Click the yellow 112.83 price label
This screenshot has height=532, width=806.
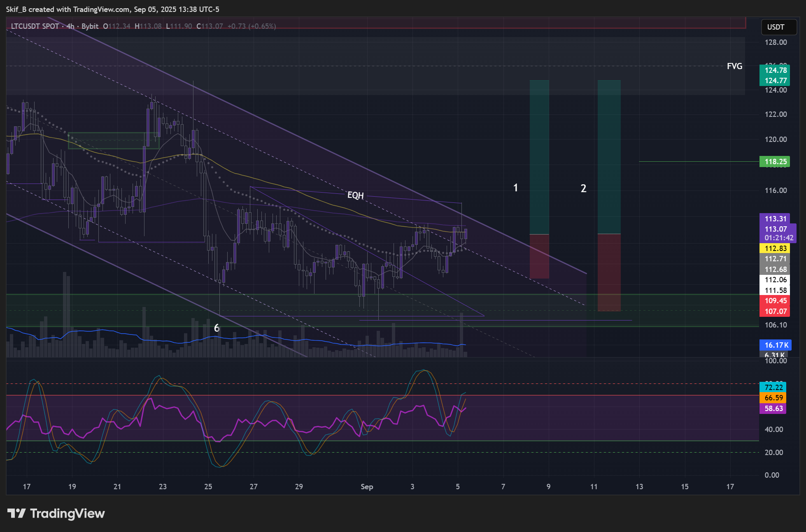tap(775, 249)
